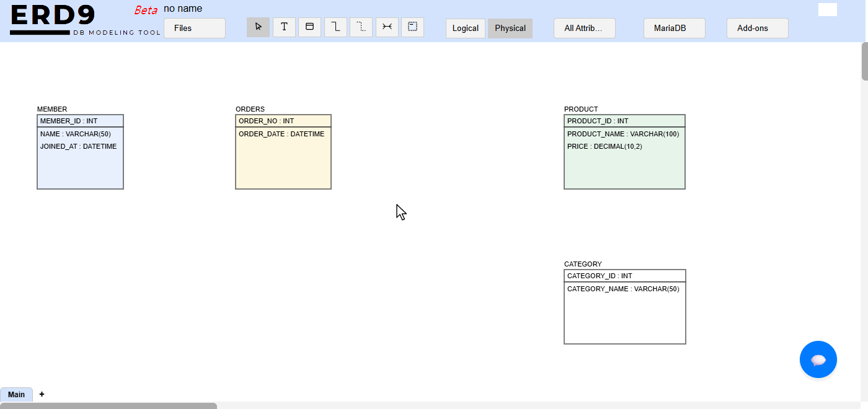Viewport: 868px width, 409px height.
Task: Select the PRODUCT table title
Action: pyautogui.click(x=581, y=109)
